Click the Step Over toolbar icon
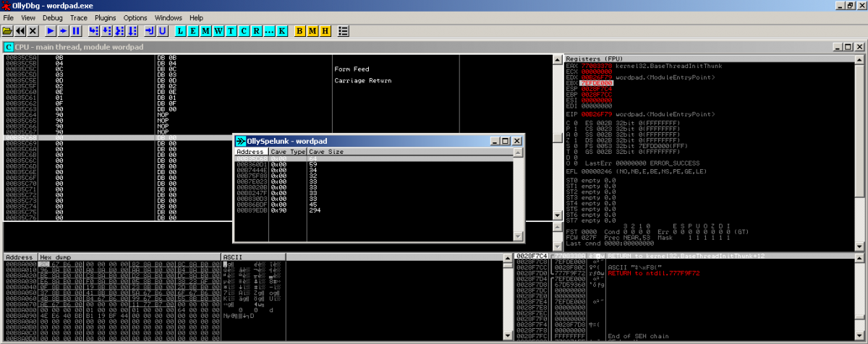This screenshot has width=868, height=344. coord(107,31)
